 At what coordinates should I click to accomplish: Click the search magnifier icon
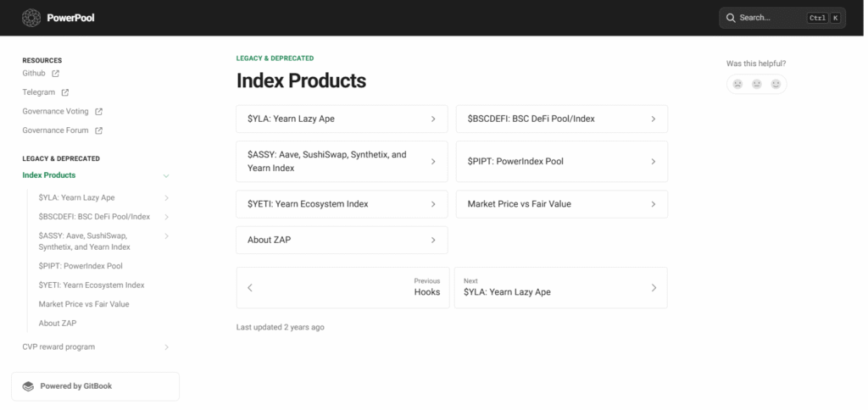731,18
